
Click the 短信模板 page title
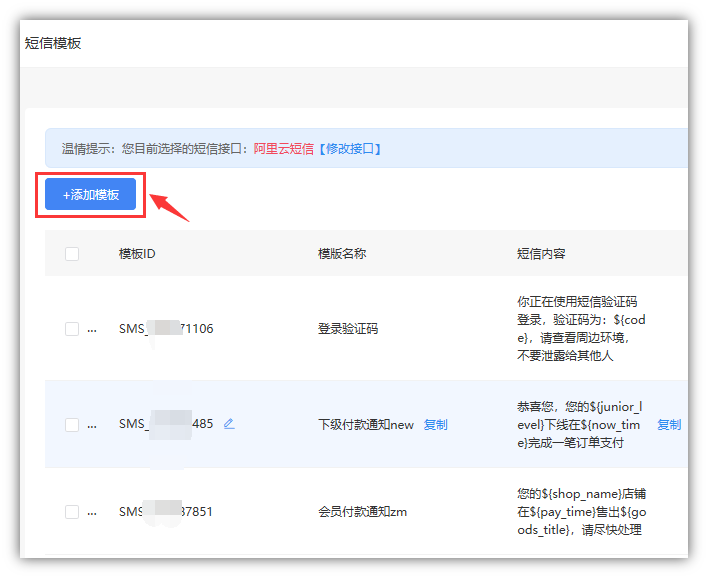pyautogui.click(x=53, y=43)
